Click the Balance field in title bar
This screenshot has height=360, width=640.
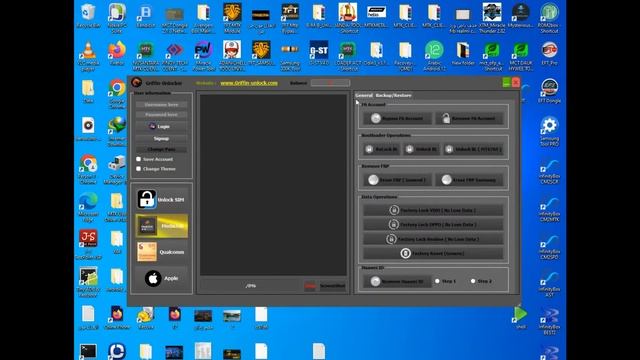pyautogui.click(x=330, y=83)
